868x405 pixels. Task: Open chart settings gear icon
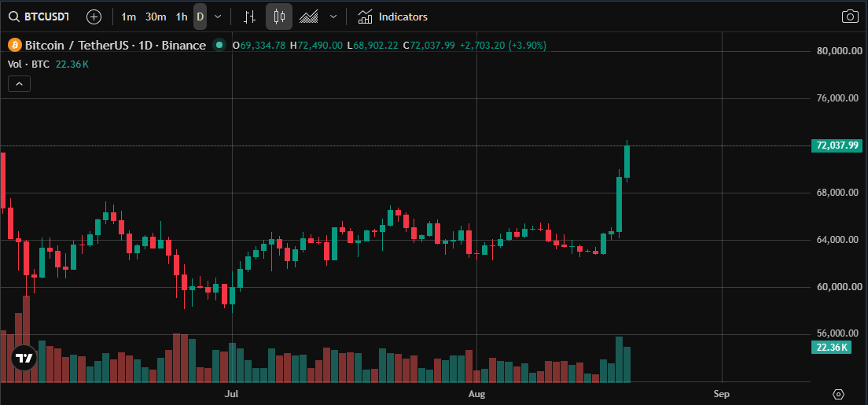click(x=838, y=395)
